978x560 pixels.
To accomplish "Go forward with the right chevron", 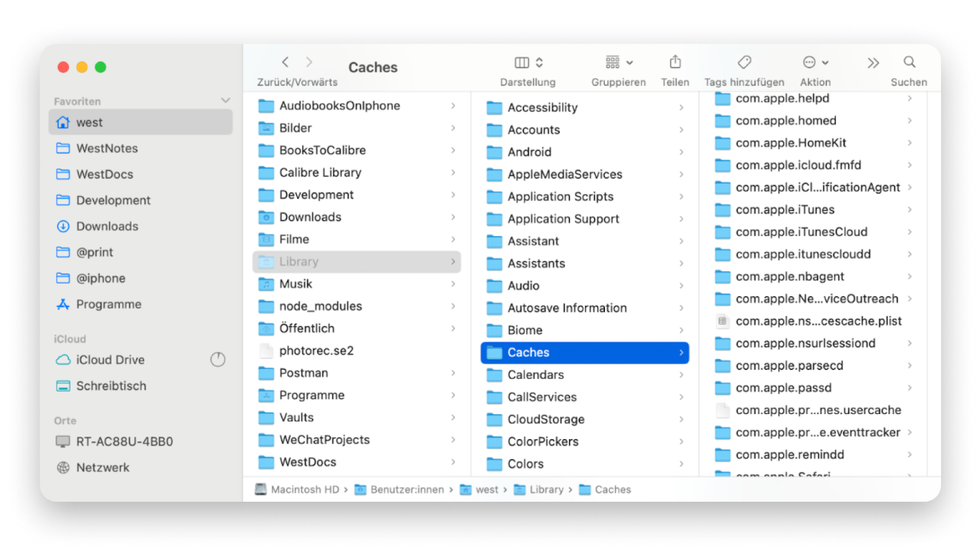I will [309, 62].
